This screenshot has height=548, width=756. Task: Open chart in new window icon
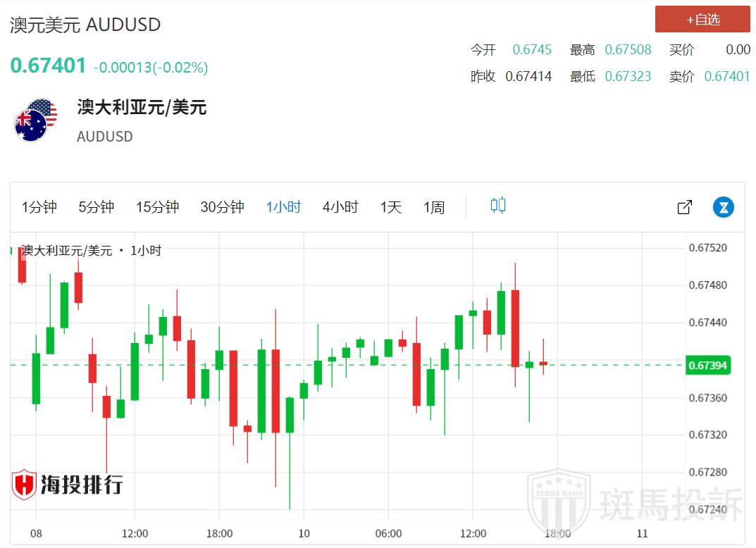(x=684, y=207)
